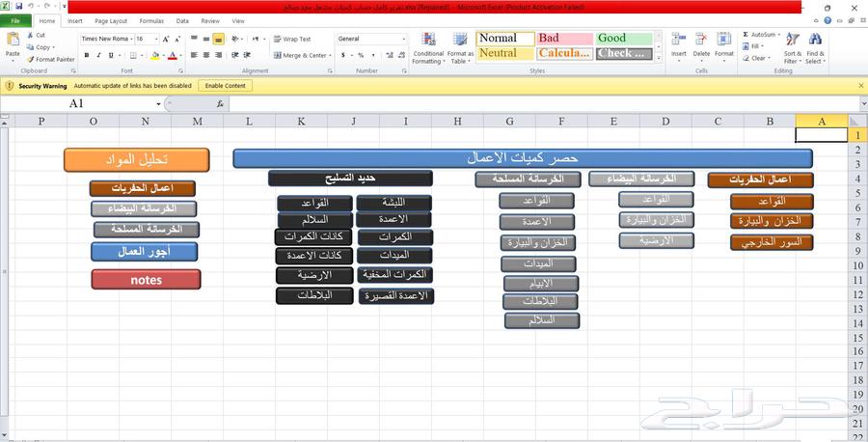868x442 pixels.
Task: Toggle bold formatting
Action: point(87,55)
